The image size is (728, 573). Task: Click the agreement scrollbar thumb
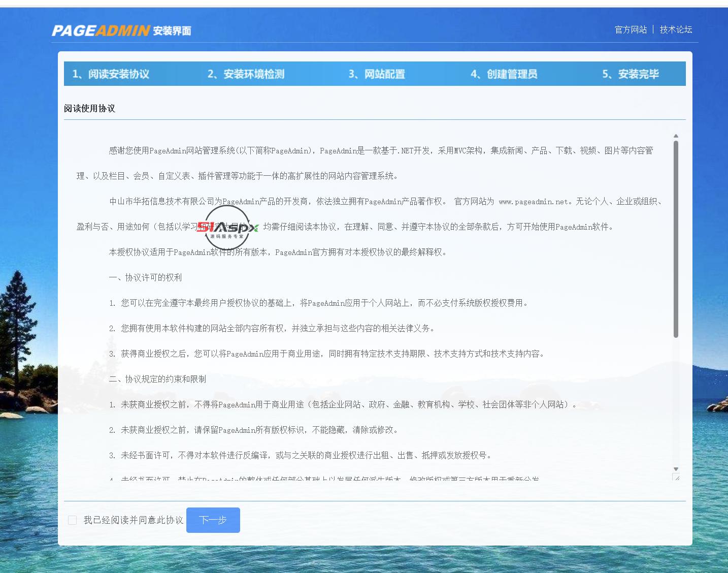click(676, 239)
